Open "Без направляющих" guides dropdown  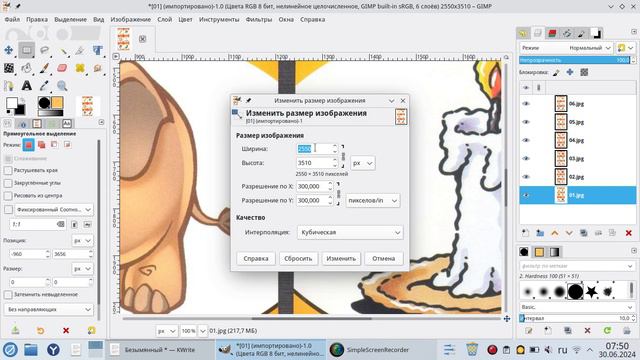(x=49, y=309)
